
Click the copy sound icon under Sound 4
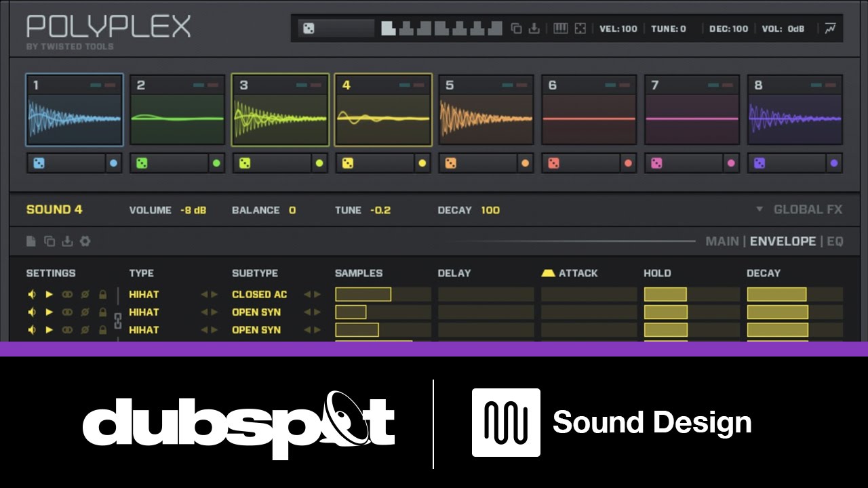pos(49,241)
